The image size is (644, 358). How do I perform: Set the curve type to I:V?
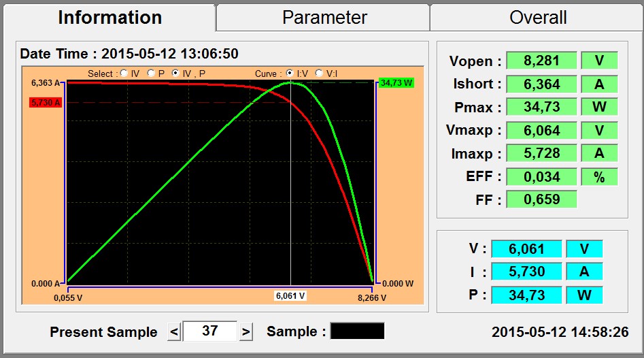coord(290,74)
